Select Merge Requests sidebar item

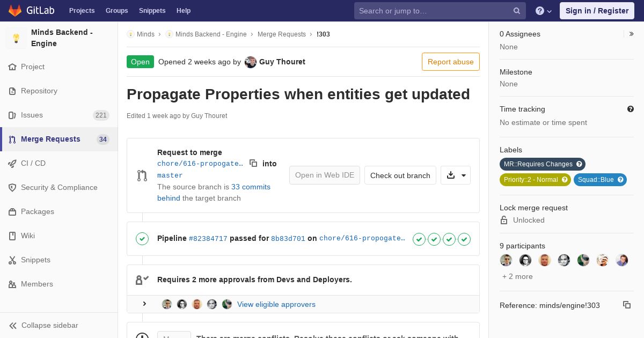click(x=58, y=139)
